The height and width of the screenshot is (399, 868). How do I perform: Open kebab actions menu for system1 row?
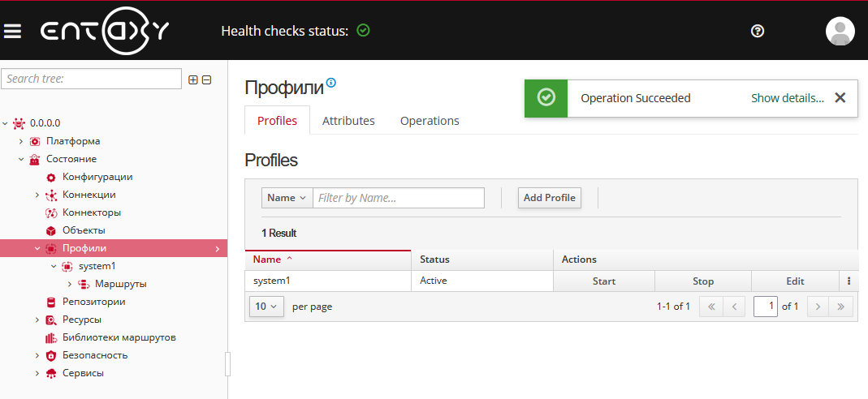pos(849,281)
